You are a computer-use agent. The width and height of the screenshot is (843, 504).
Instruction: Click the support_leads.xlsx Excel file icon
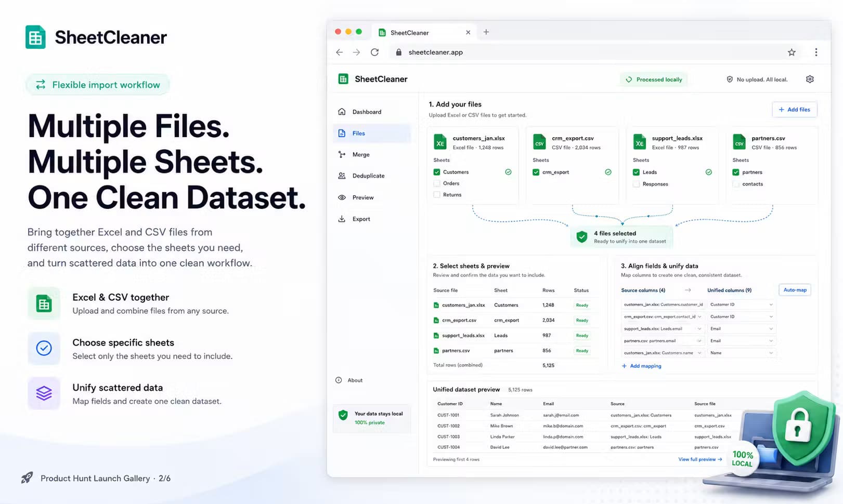[640, 142]
